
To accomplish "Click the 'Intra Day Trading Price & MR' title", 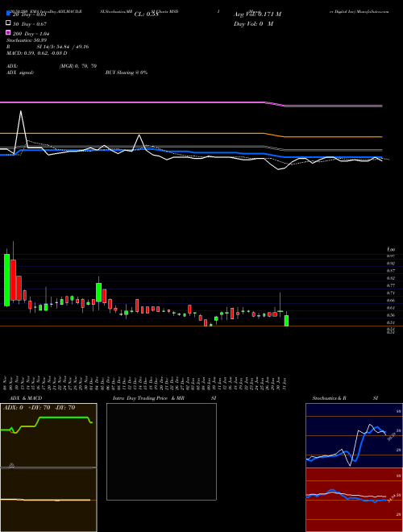I will click(148, 398).
